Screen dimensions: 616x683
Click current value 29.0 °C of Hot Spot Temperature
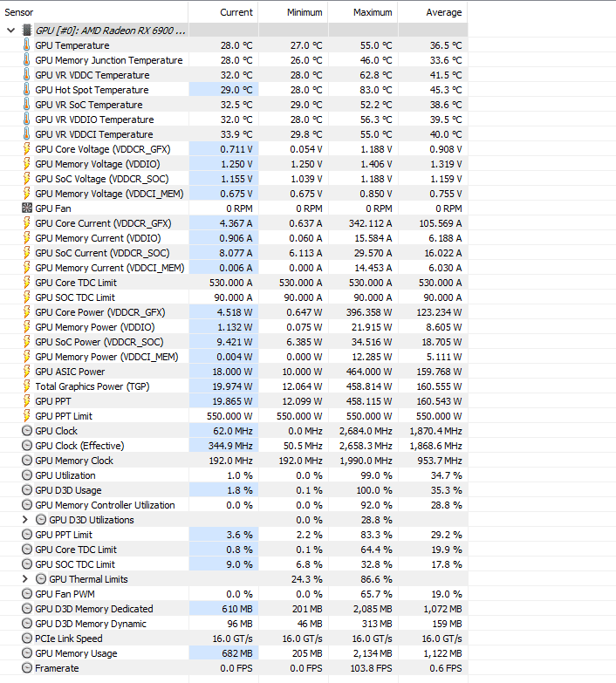tap(236, 90)
